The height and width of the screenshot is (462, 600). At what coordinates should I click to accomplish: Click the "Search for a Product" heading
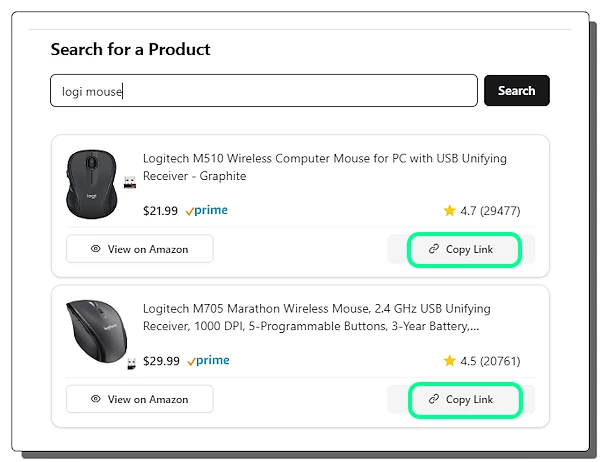pos(130,49)
